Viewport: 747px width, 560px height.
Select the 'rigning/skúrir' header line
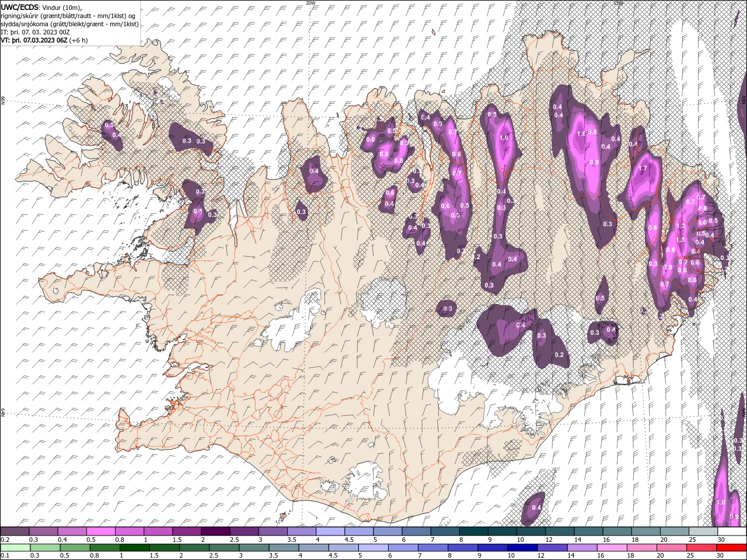tap(68, 16)
